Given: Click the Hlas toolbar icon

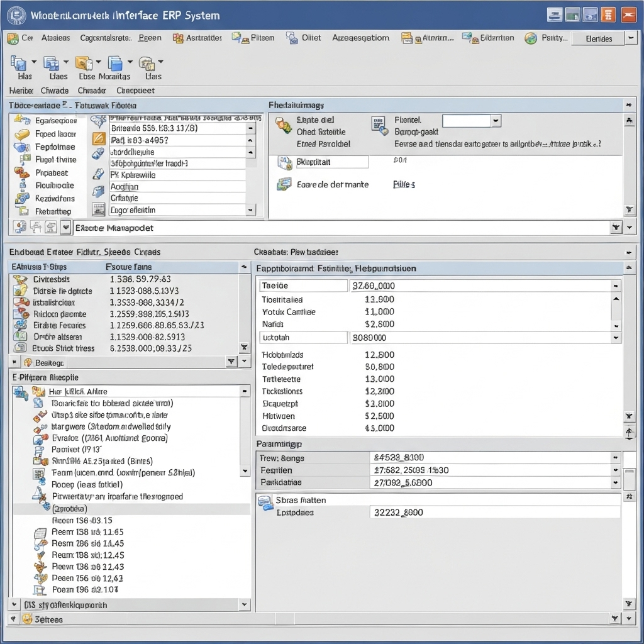Looking at the screenshot, I should click(x=18, y=63).
